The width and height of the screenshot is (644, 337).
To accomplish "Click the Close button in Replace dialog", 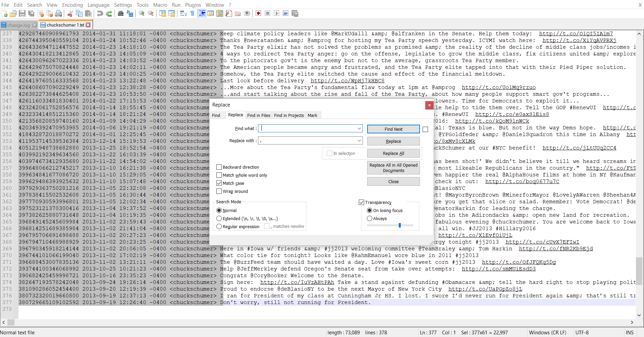I will click(x=393, y=181).
